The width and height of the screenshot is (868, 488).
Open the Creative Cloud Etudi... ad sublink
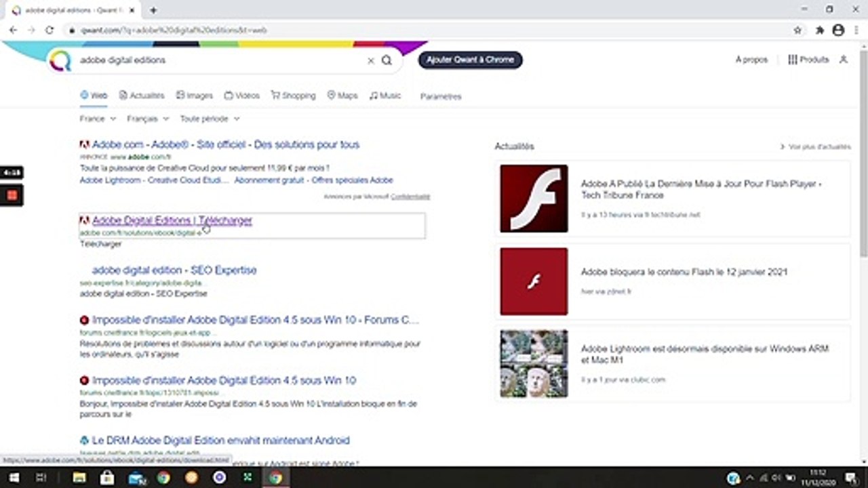(189, 180)
